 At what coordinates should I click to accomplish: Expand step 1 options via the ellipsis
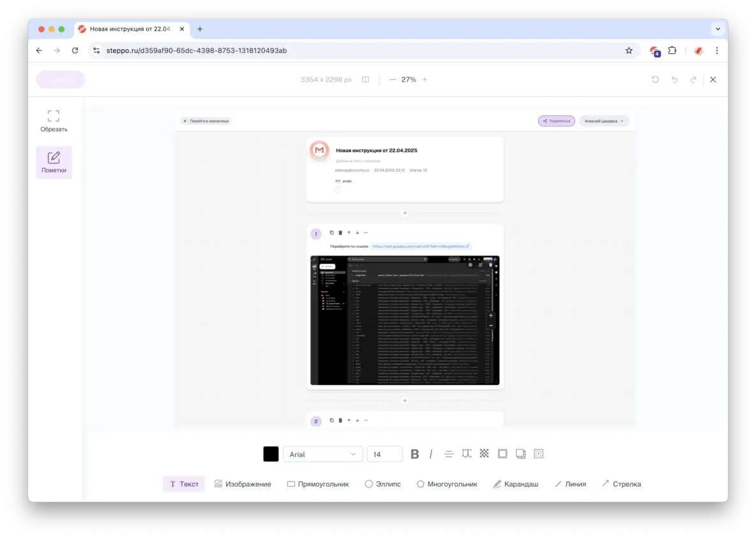coord(366,232)
